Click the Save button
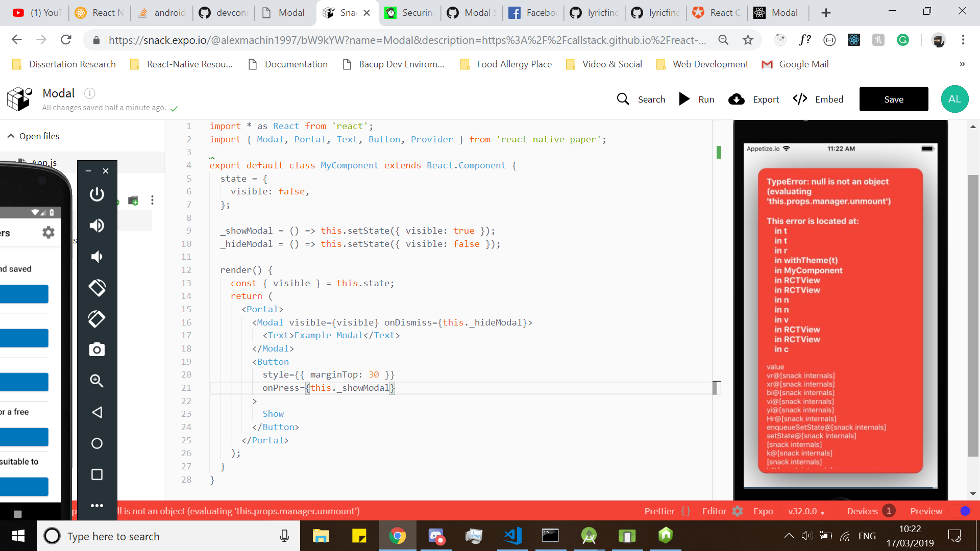Image resolution: width=980 pixels, height=551 pixels. [x=893, y=99]
